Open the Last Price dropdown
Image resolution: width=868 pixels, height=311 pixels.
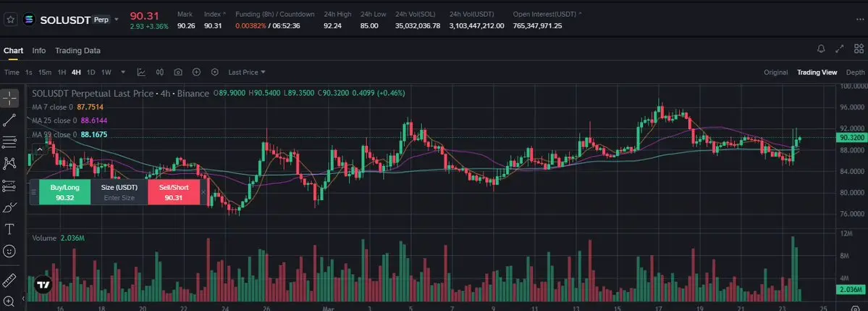247,72
